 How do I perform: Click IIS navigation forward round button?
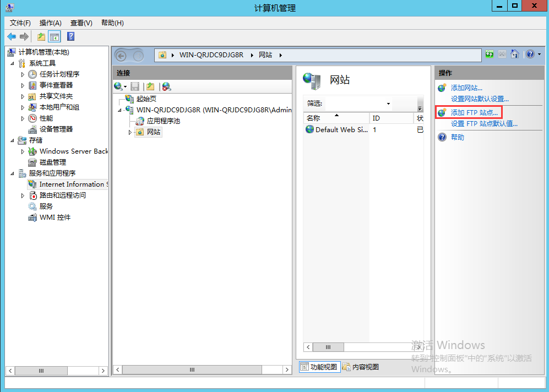tap(138, 56)
